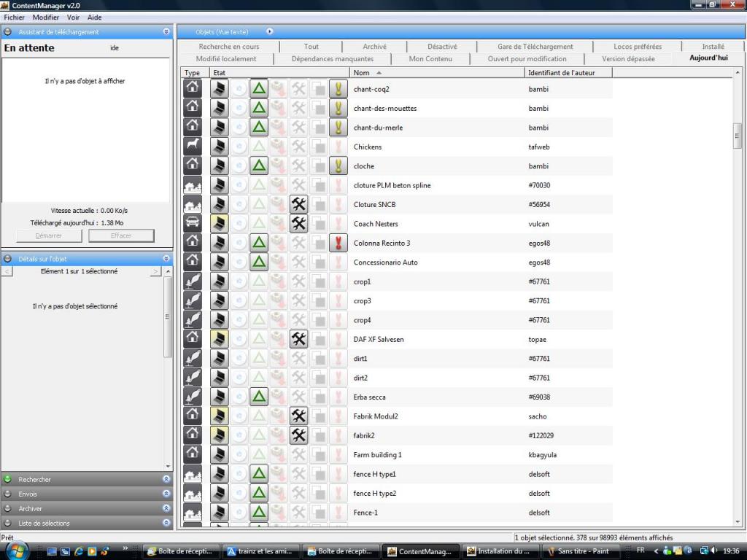Collapse the Détails sur l'objet panel
The width and height of the screenshot is (747, 560).
166,259
